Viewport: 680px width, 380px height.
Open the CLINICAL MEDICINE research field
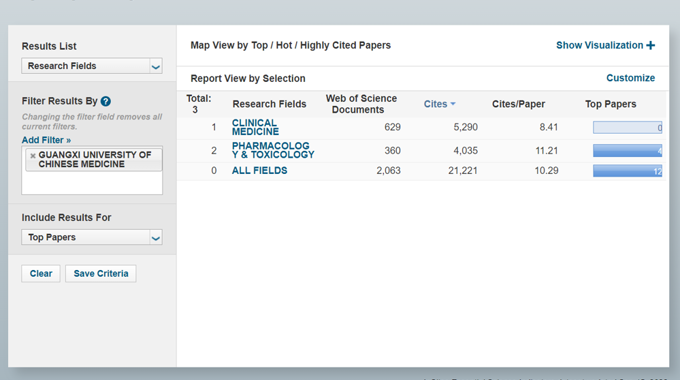[255, 127]
